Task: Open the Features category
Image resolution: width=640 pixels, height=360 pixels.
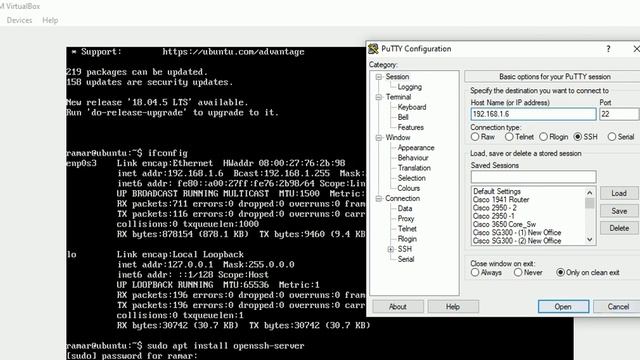Action: tap(411, 127)
